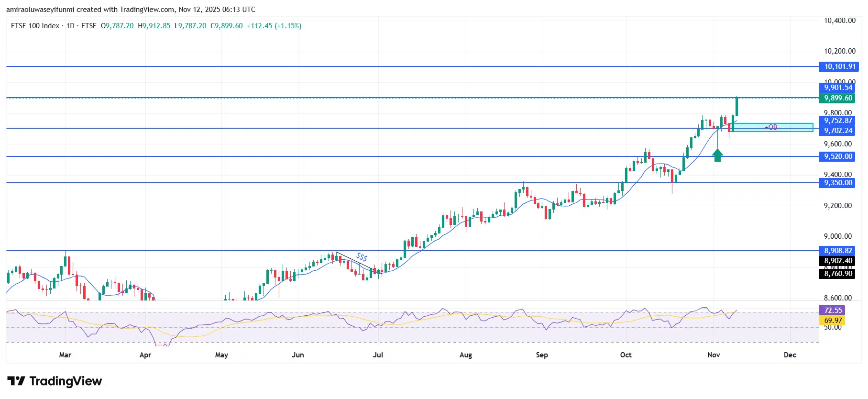Click the yellow RSI average value 69.97
This screenshot has height=399, width=868.
833,321
